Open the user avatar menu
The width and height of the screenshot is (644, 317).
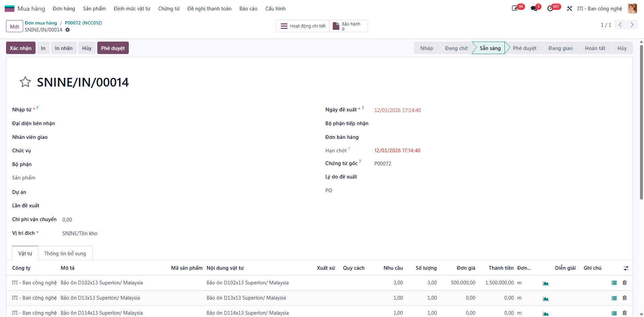click(632, 8)
